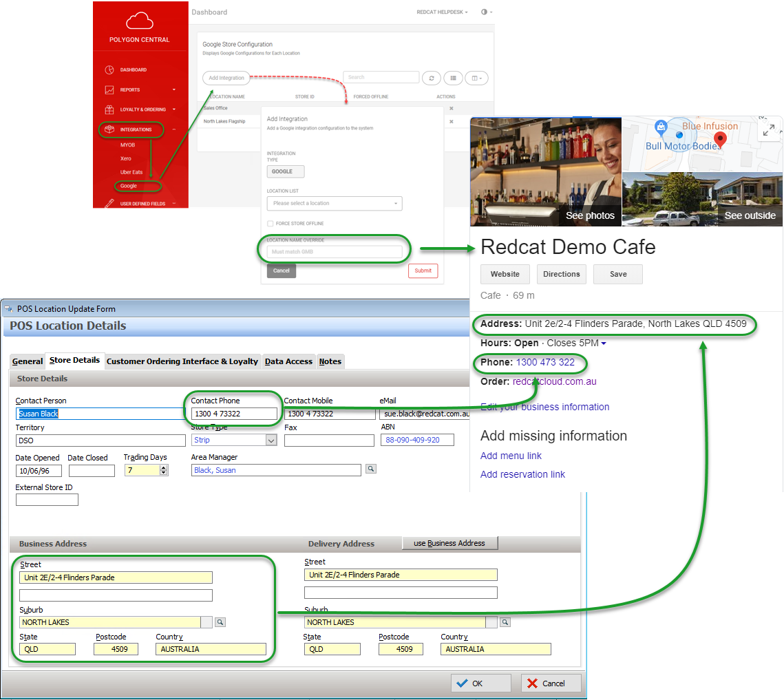Open See outside street view thumbnail
The width and height of the screenshot is (784, 700).
pos(702,199)
